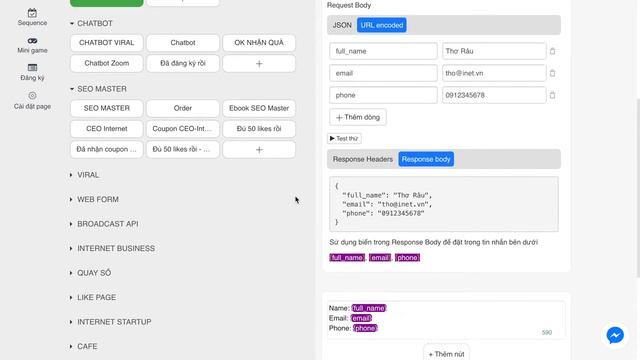The image size is (640, 360).
Task: Open the Coupon CEO-Int... block
Action: point(183,129)
